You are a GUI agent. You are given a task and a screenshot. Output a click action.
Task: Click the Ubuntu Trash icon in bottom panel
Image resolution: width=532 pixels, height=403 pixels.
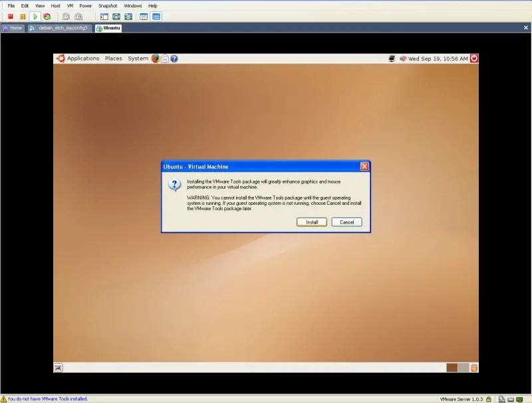tap(474, 367)
